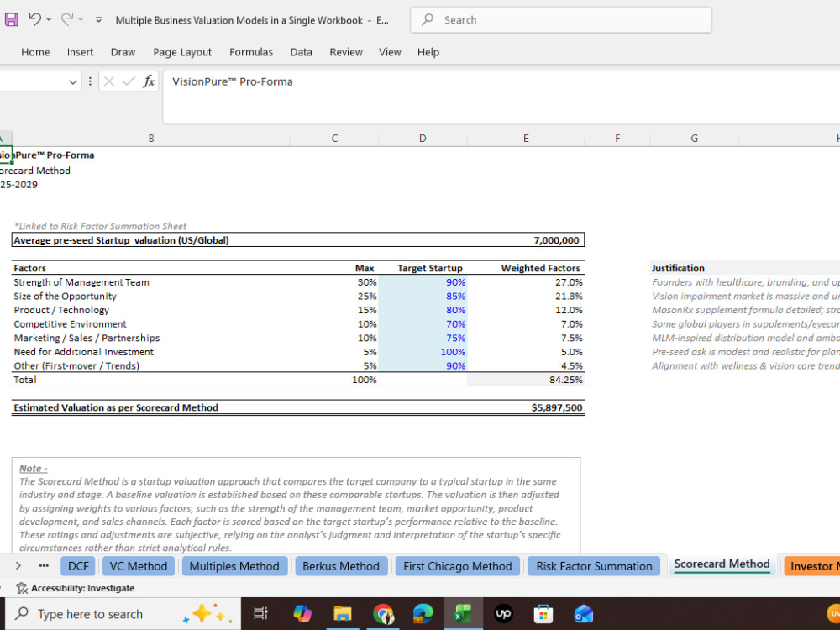Screen dimensions: 840x630
Task: Open Copilot from the taskbar
Action: pyautogui.click(x=302, y=614)
